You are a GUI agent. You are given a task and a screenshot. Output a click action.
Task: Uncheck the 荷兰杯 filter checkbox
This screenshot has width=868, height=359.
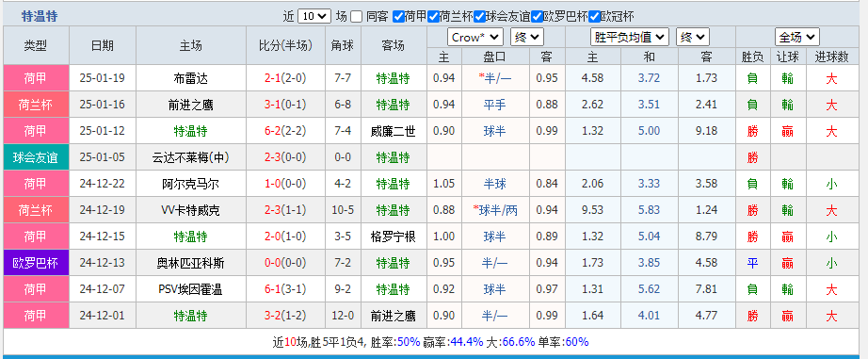(x=433, y=17)
